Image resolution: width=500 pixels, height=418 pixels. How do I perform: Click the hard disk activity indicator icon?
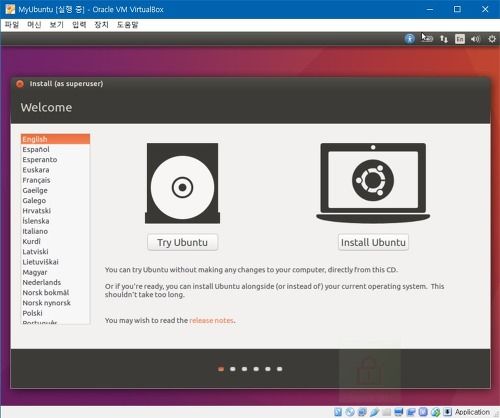point(338,412)
